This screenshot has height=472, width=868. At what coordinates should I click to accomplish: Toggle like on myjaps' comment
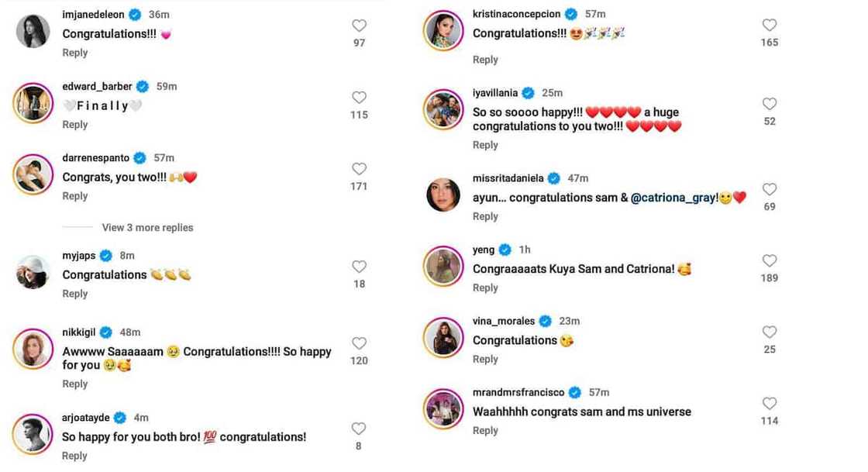[359, 267]
